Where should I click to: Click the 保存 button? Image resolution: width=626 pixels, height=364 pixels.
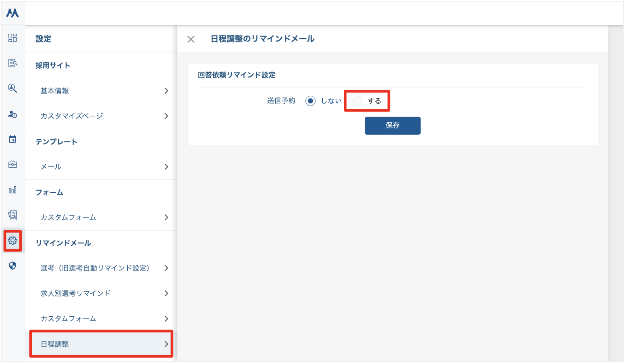393,125
